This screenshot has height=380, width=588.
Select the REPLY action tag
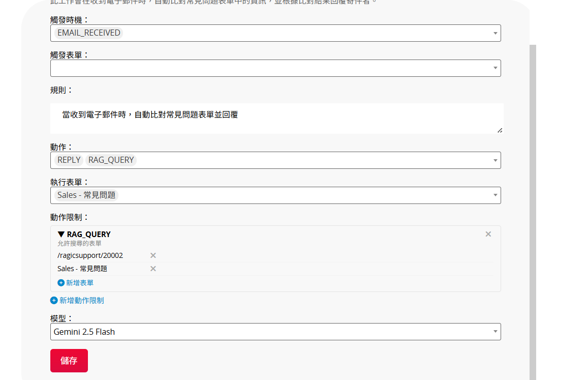(x=69, y=160)
